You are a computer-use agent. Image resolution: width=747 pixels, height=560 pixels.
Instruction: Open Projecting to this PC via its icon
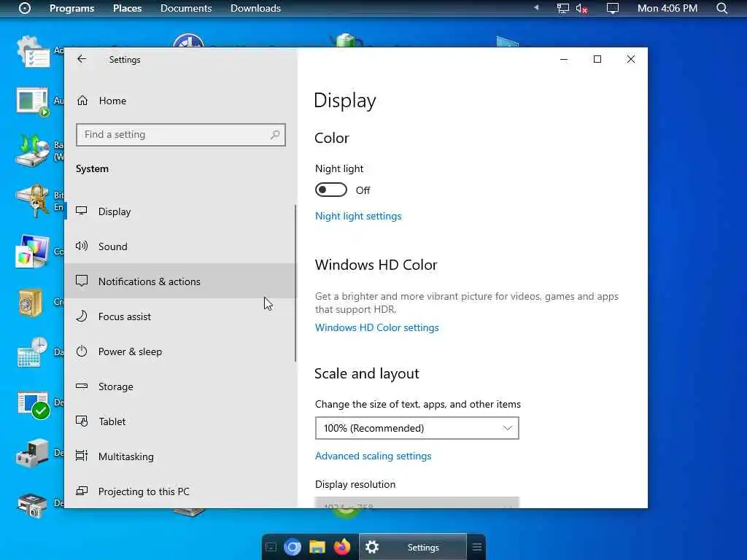click(x=82, y=491)
